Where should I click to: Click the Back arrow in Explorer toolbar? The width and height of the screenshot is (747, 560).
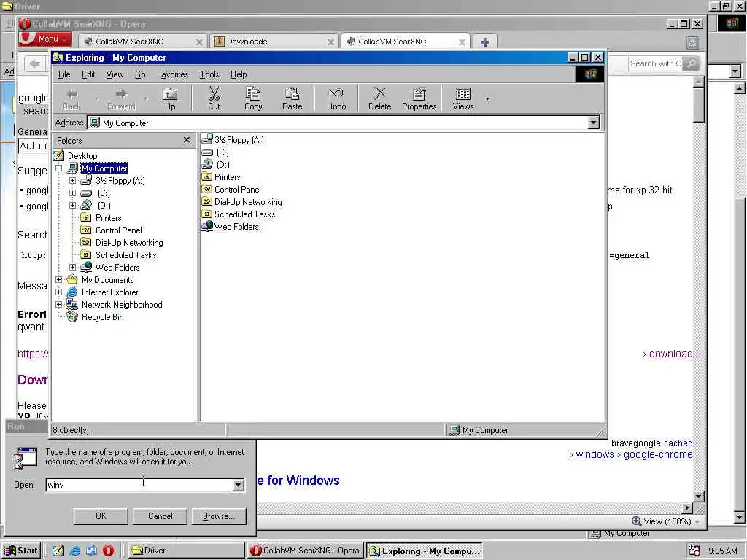72,98
